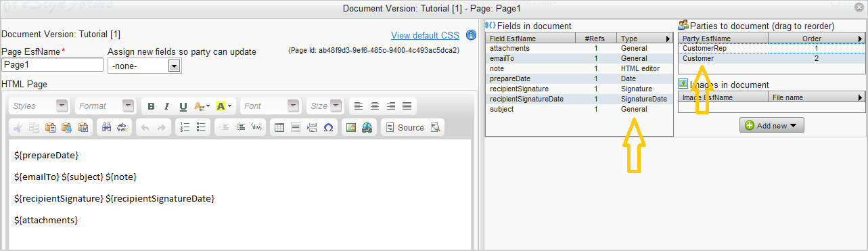
Task: Justify text alignment
Action: [407, 106]
